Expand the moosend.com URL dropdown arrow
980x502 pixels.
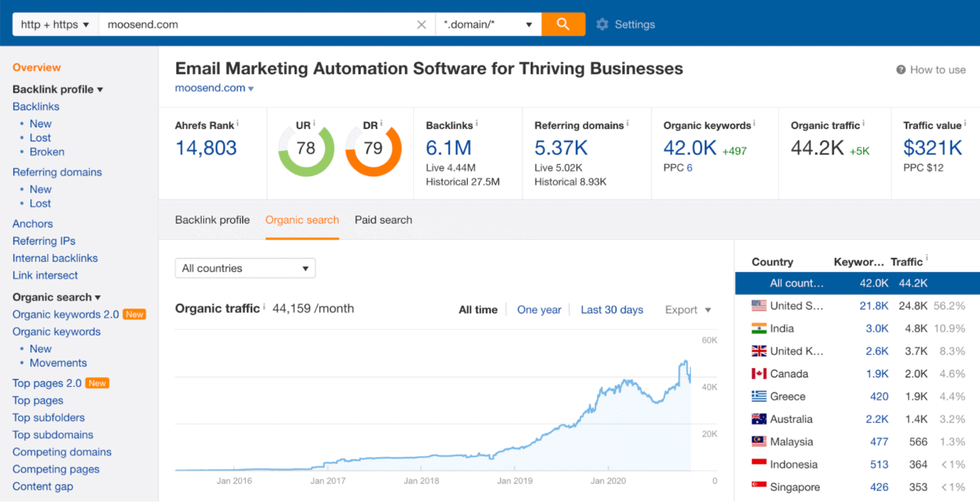(x=252, y=89)
